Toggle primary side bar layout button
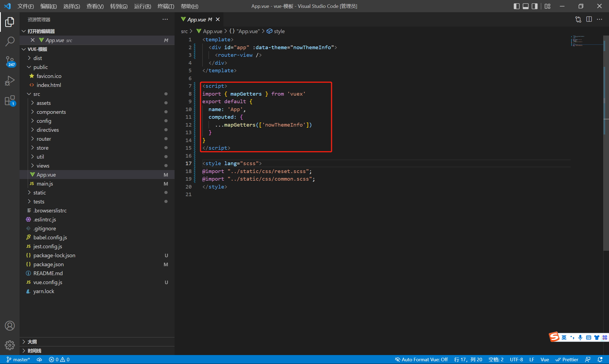The height and width of the screenshot is (364, 609). tap(517, 6)
